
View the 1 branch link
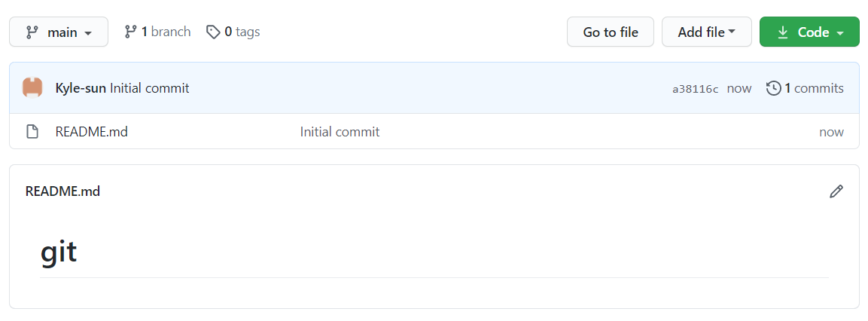pos(166,32)
